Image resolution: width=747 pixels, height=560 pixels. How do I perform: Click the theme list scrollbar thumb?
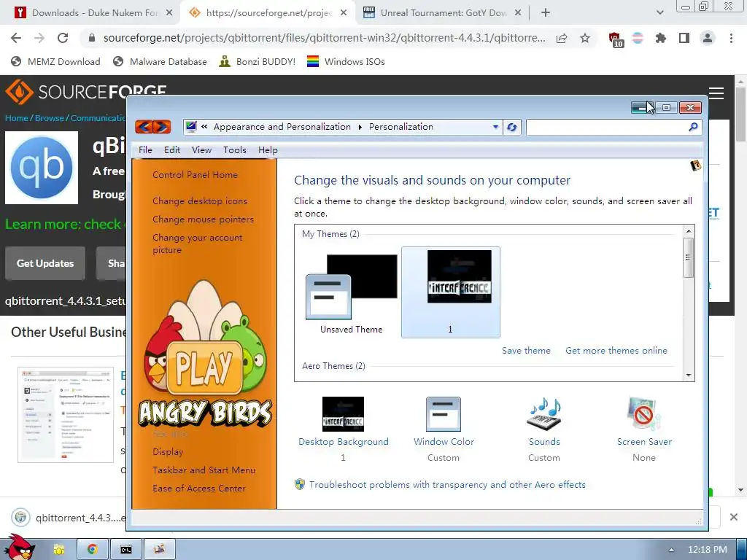click(x=688, y=257)
